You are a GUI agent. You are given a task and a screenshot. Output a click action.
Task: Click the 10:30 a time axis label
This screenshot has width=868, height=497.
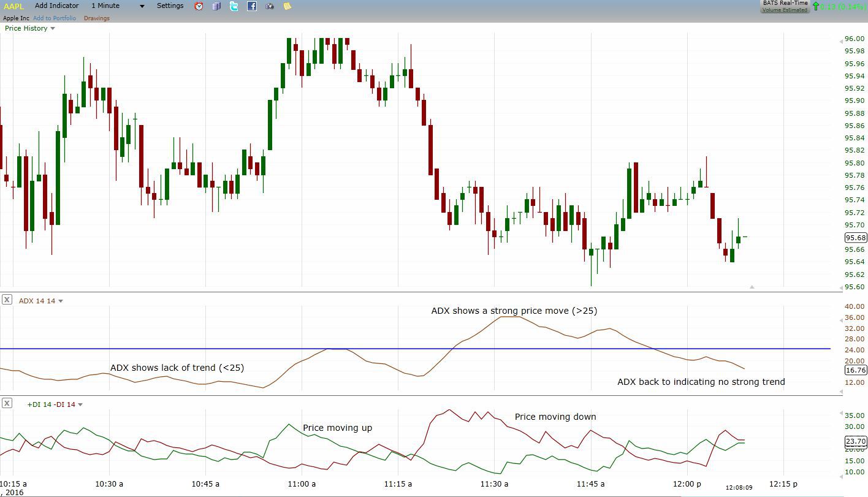click(108, 484)
